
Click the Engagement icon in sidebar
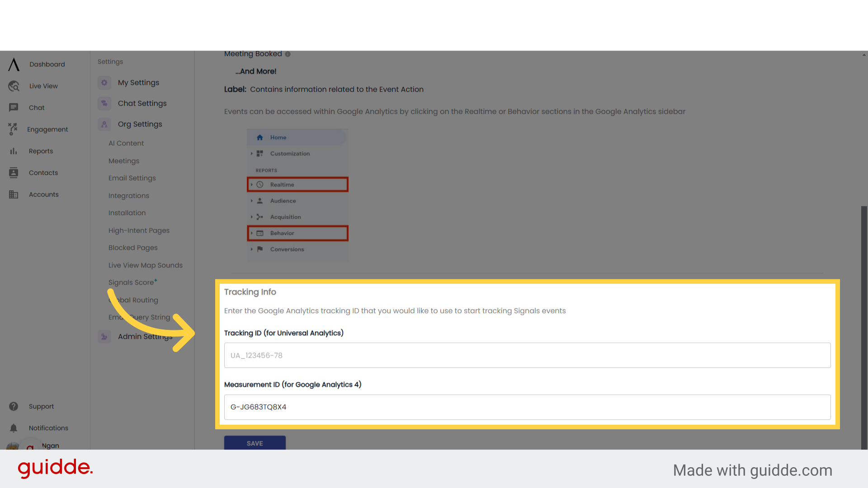pos(13,129)
